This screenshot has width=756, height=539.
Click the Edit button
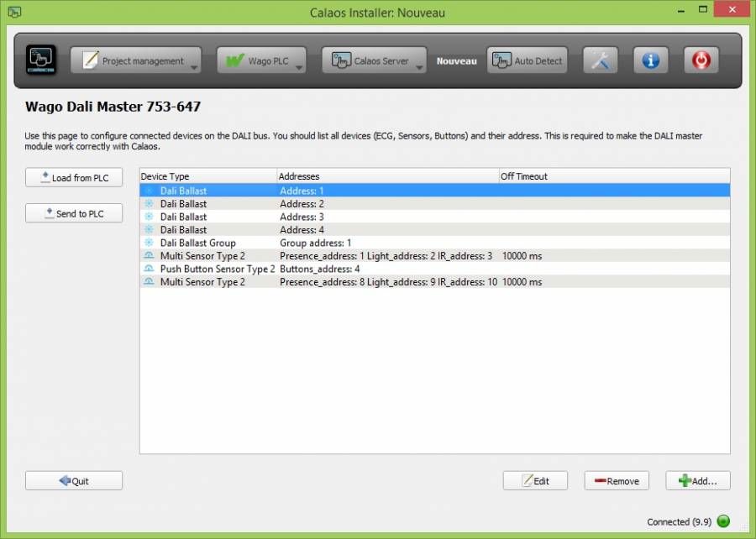pos(535,481)
